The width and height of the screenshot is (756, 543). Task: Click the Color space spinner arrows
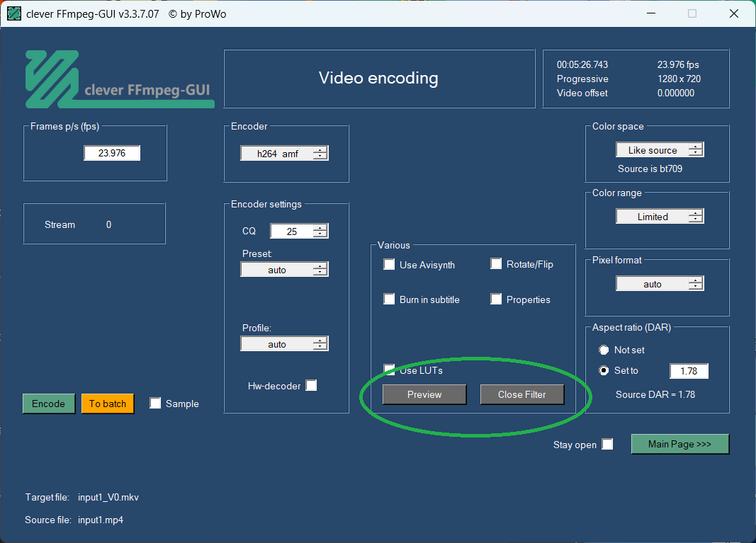tap(696, 150)
